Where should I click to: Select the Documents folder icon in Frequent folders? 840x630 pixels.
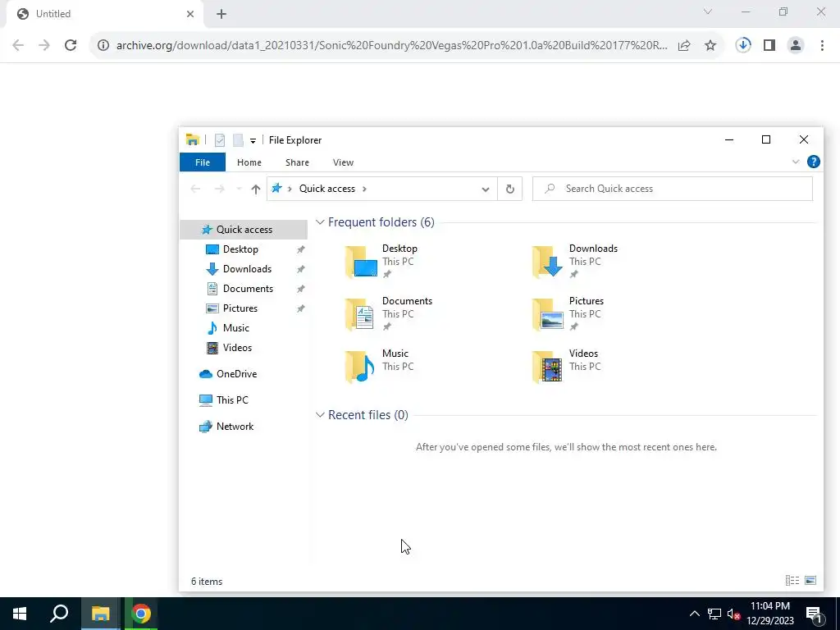point(361,314)
